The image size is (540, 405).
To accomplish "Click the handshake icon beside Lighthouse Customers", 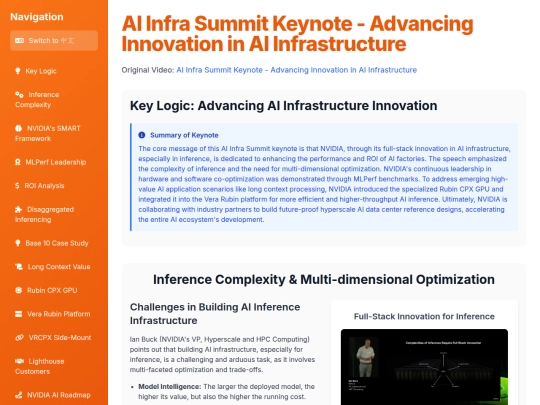I will (19, 361).
